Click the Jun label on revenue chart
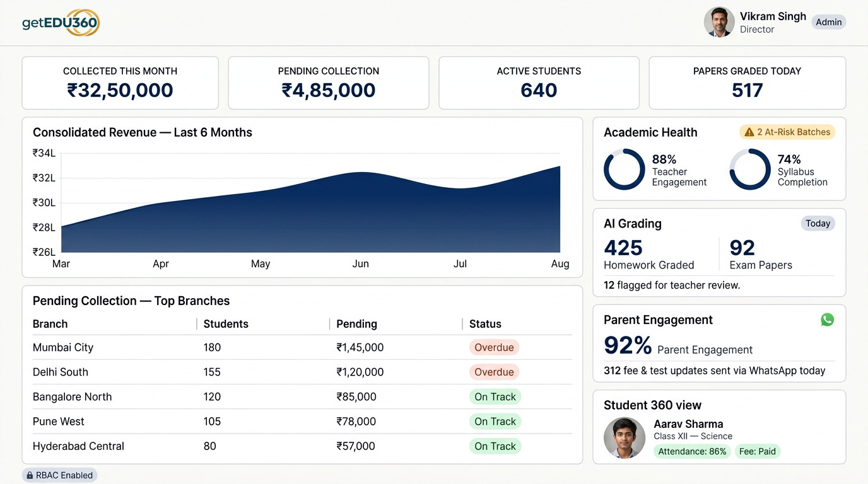 click(x=360, y=263)
